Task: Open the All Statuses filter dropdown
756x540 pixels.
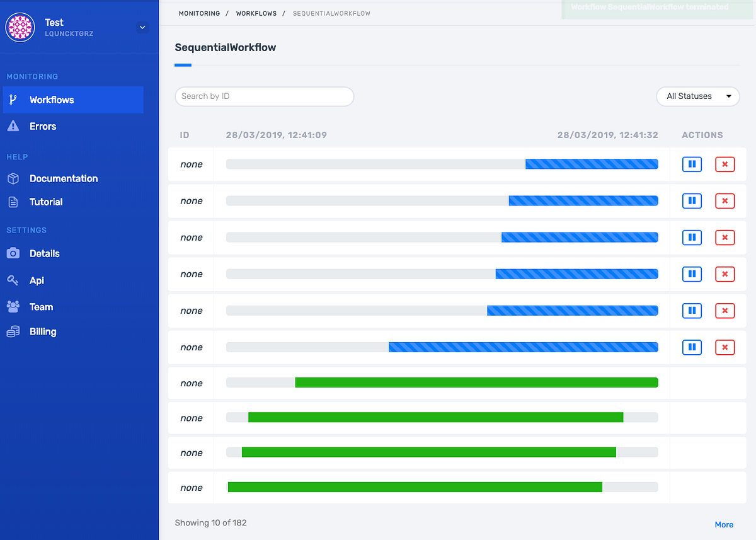Action: pos(697,96)
